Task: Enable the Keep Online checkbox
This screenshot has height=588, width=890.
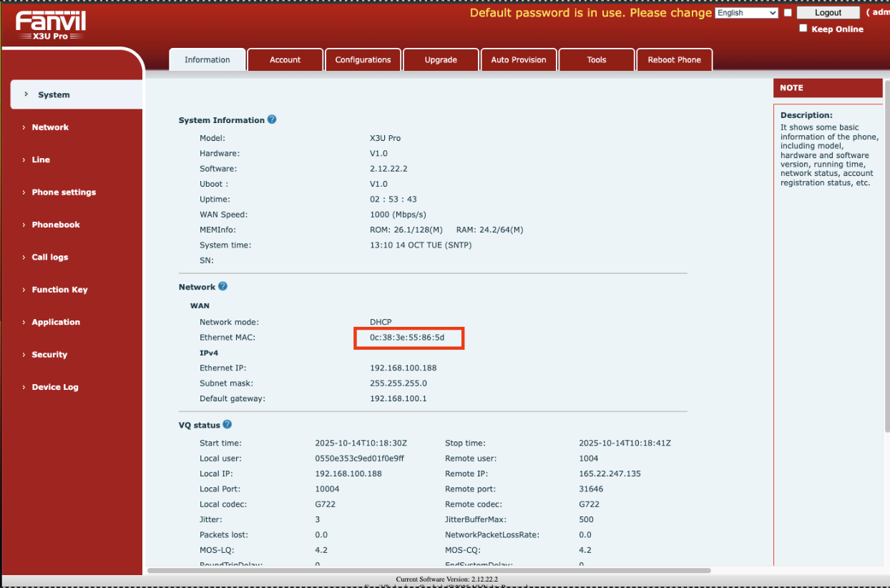Action: [802, 28]
